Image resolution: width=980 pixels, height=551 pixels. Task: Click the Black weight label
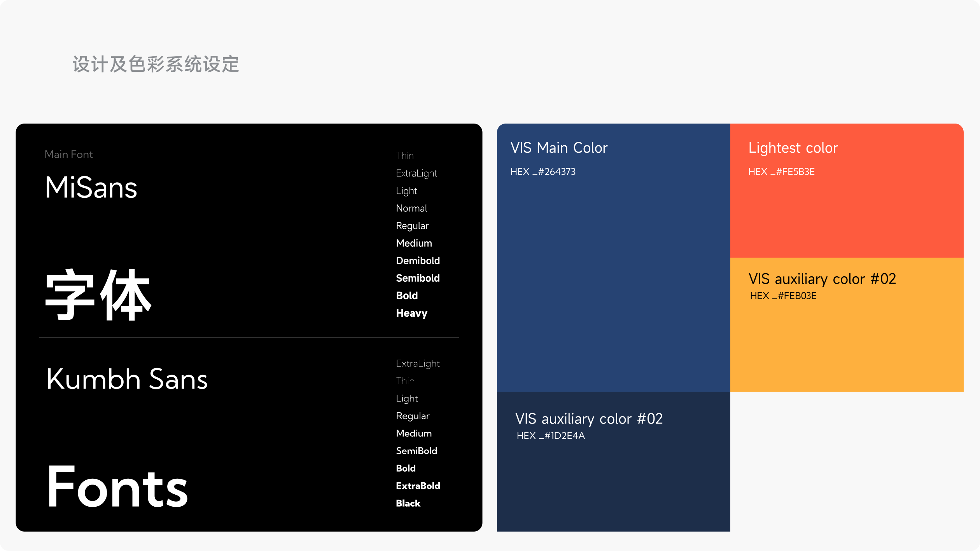408,503
